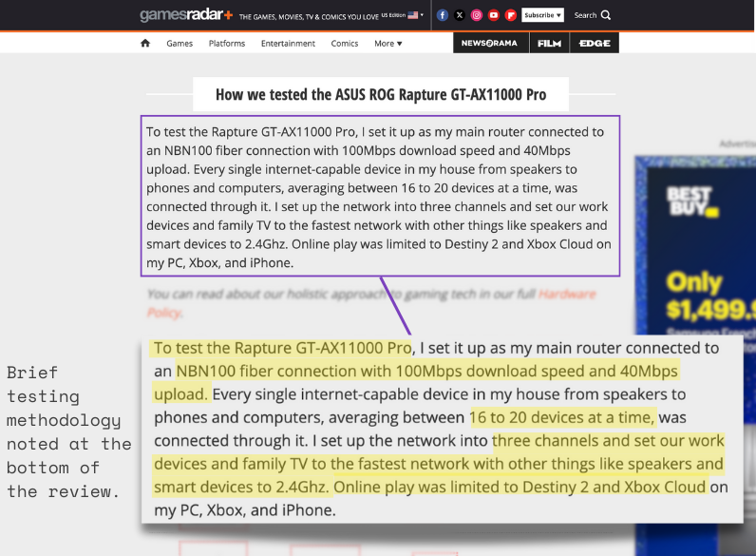756x556 pixels.
Task: Expand the More navigation dropdown
Action: (388, 44)
